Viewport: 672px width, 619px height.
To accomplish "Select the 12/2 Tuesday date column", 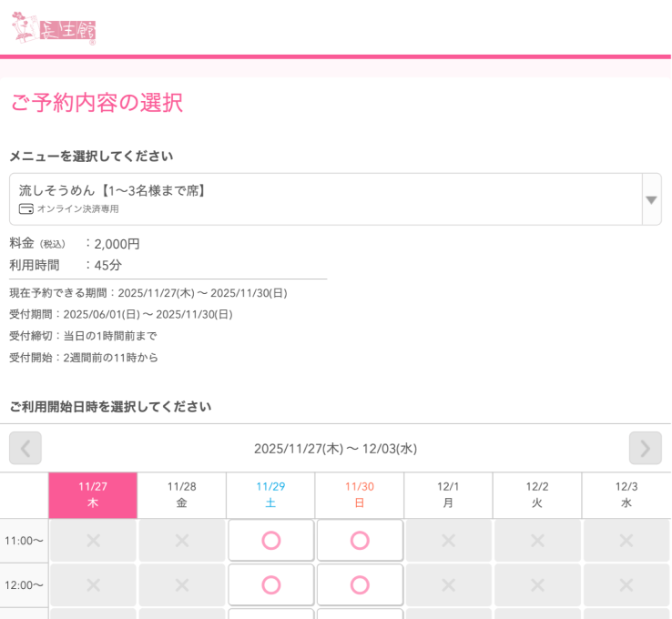I will [537, 495].
